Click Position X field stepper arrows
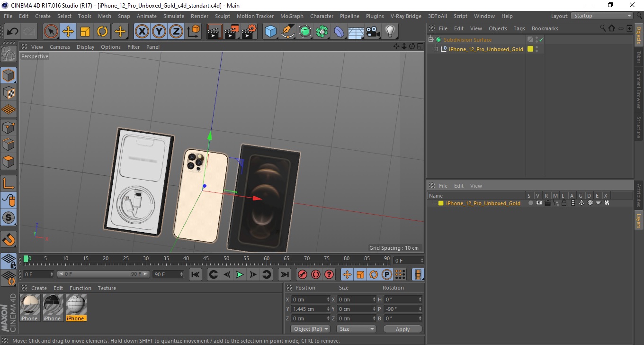Viewport: 644px width, 345px height. pyautogui.click(x=329, y=300)
